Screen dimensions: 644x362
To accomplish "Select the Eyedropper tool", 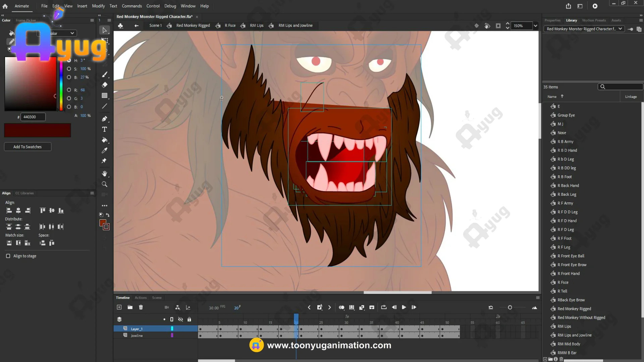I will (105, 150).
